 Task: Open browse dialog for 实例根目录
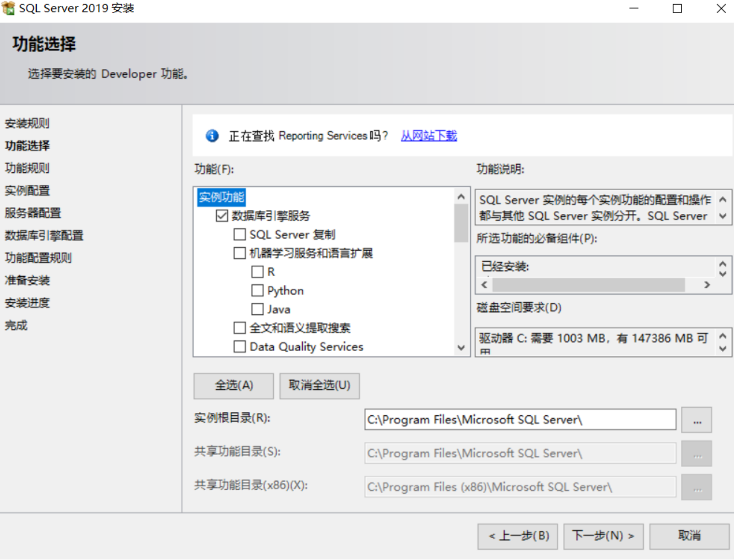coord(697,420)
